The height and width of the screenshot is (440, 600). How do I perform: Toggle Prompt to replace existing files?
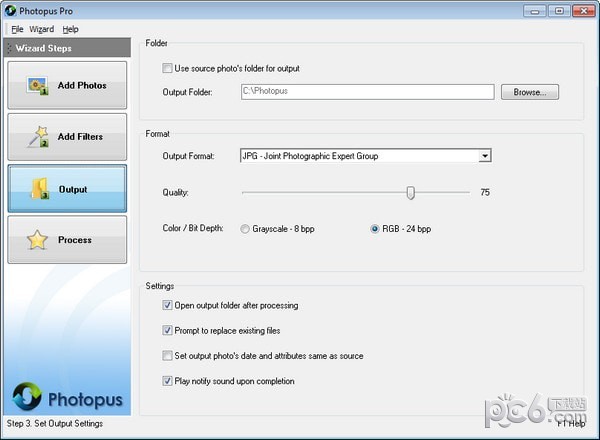coord(166,330)
